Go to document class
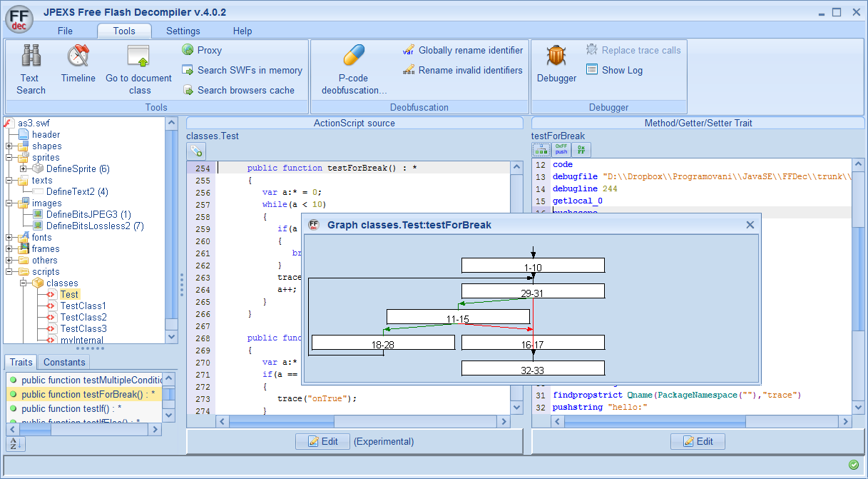 coord(139,69)
